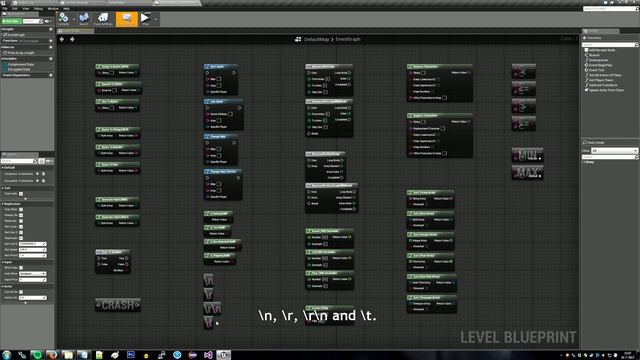640x360 pixels.
Task: Collapse the Macros section
Action: pyautogui.click(x=2, y=47)
